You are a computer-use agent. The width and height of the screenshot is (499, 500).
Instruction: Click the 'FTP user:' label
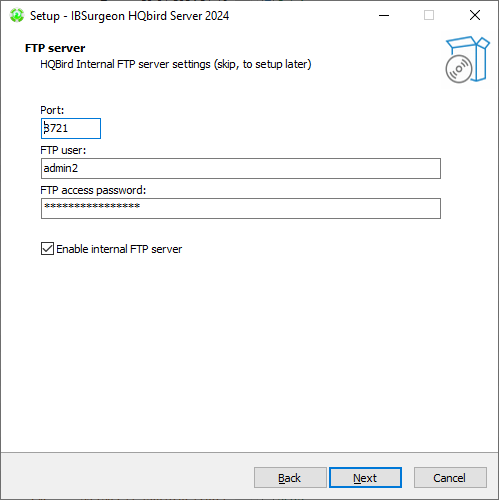[x=63, y=150]
